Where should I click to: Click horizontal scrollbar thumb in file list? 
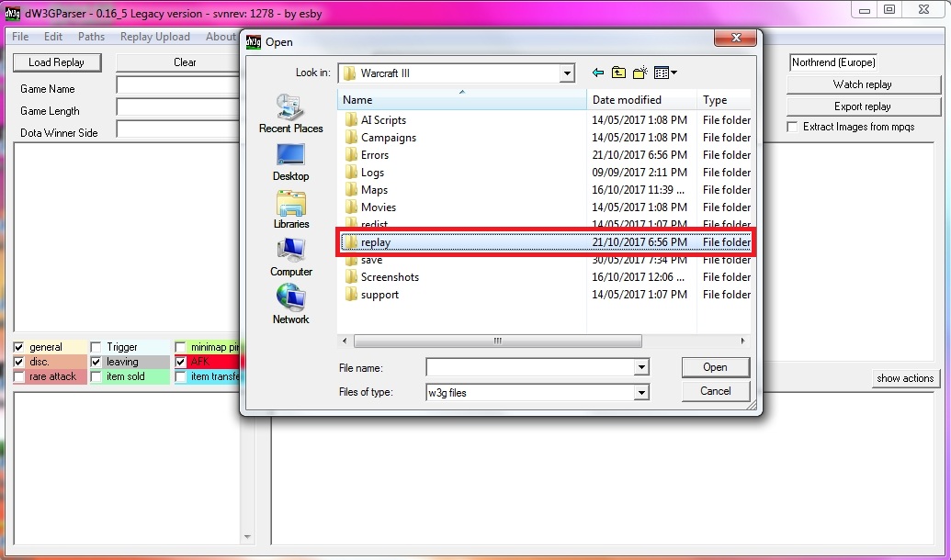[x=497, y=342]
